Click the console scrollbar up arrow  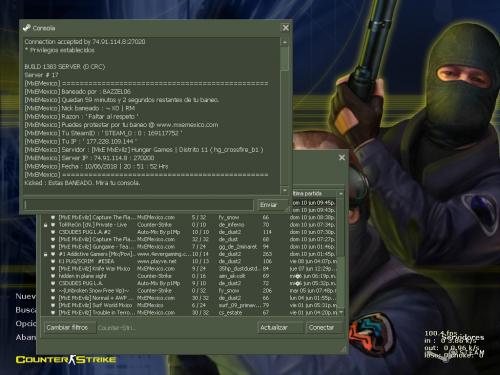coord(285,42)
